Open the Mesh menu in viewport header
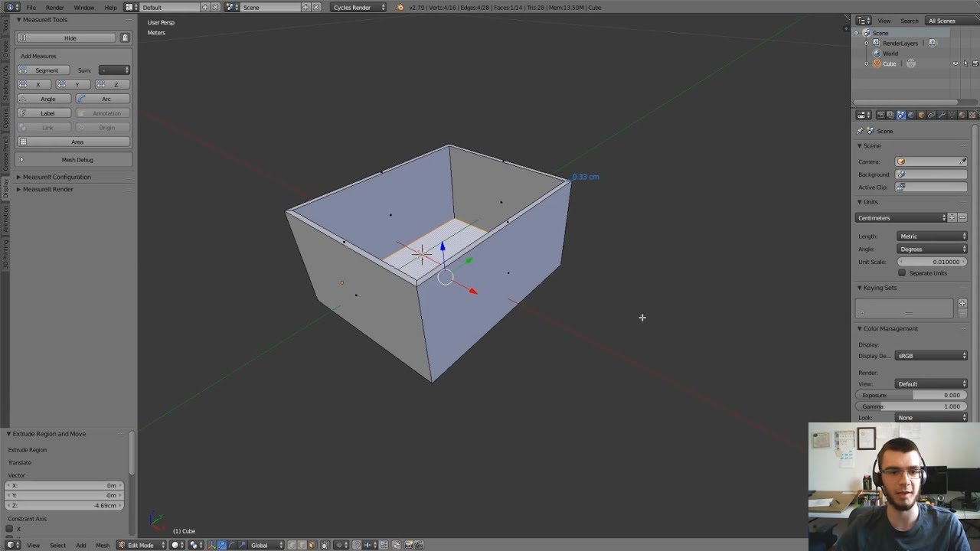This screenshot has width=980, height=551. coord(103,545)
